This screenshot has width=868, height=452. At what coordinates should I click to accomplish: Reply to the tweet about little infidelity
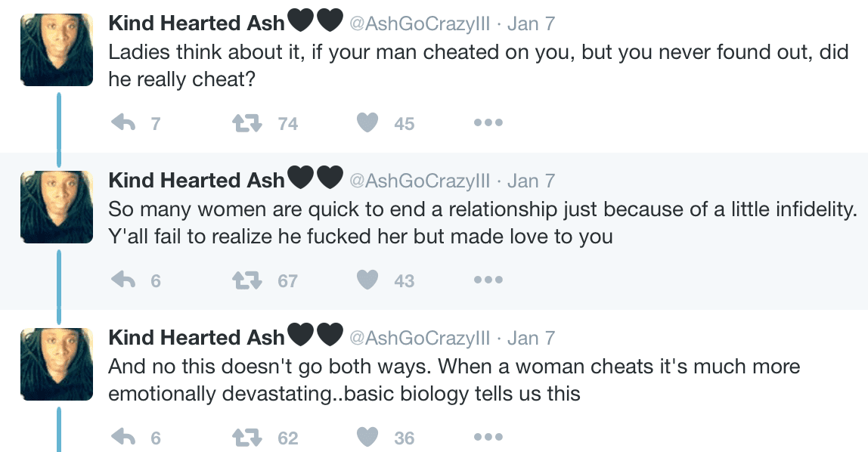[x=123, y=280]
